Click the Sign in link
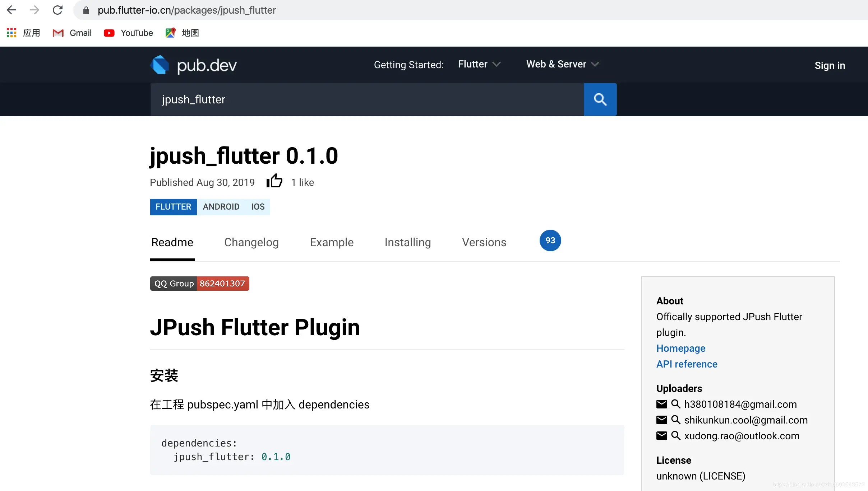This screenshot has height=491, width=868. coord(830,65)
